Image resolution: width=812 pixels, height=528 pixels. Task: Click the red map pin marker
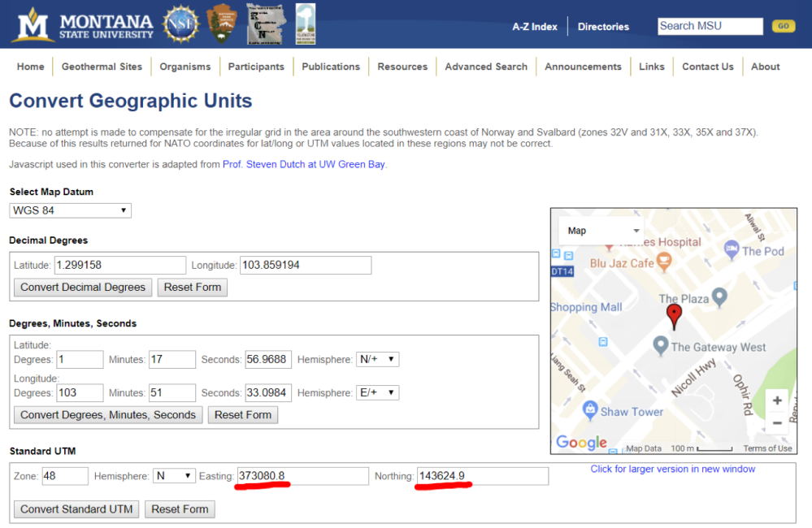(674, 315)
